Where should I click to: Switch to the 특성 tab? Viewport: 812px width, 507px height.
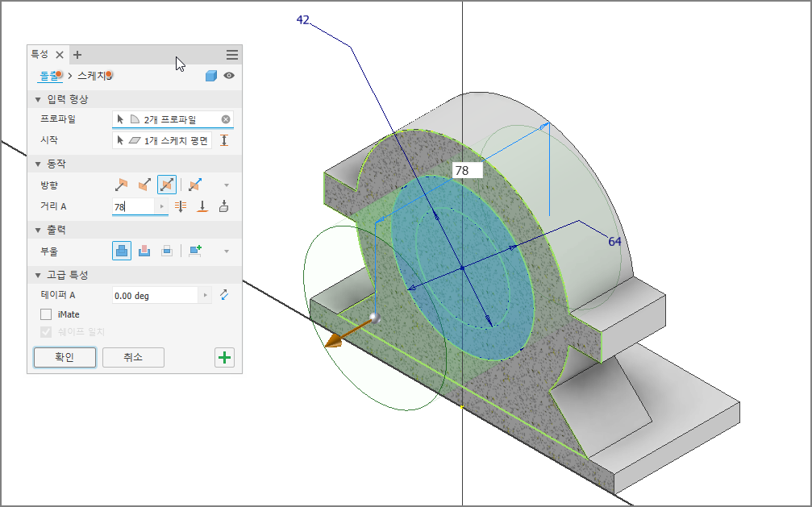click(x=40, y=54)
